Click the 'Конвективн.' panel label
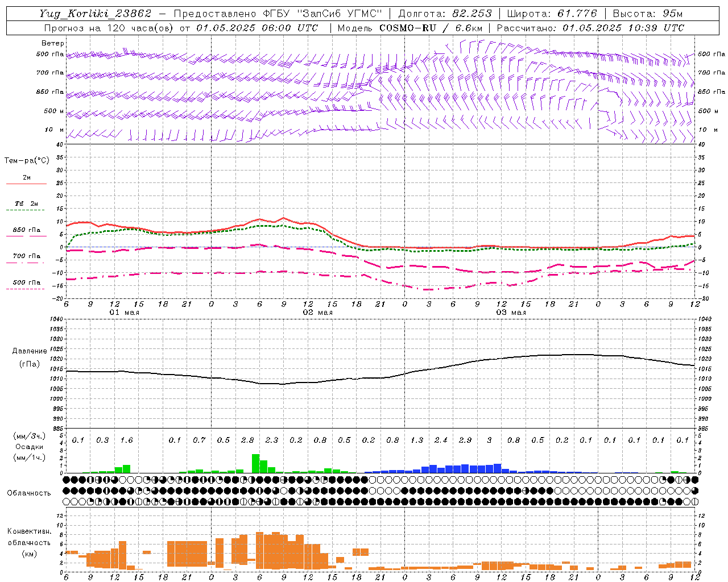The height and width of the screenshot is (582, 728). click(x=29, y=531)
